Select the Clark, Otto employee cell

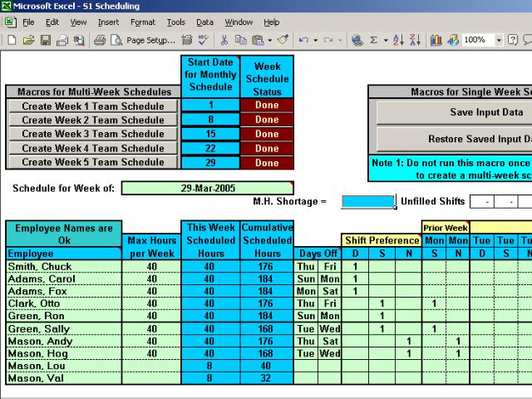tap(64, 303)
